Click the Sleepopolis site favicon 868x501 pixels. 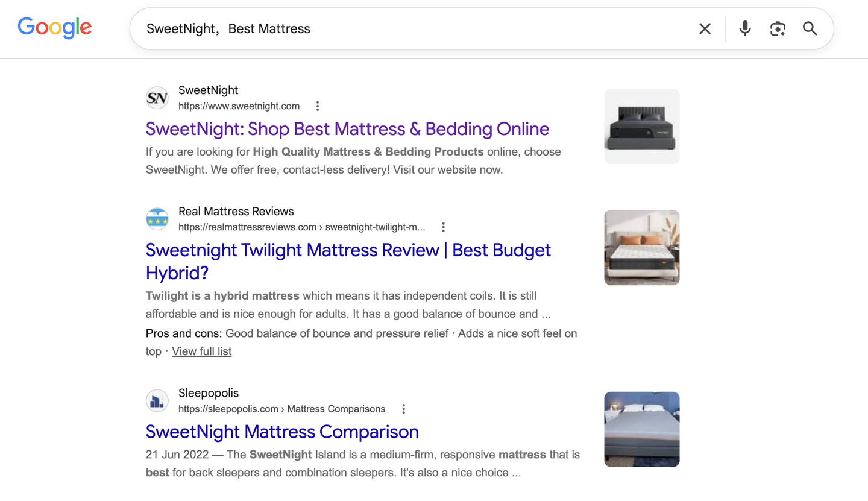pyautogui.click(x=157, y=400)
